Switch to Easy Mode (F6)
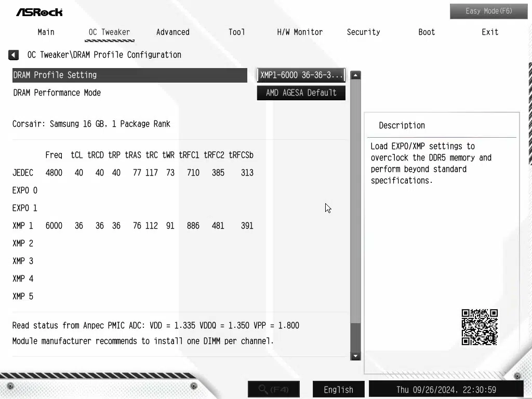 click(x=488, y=11)
